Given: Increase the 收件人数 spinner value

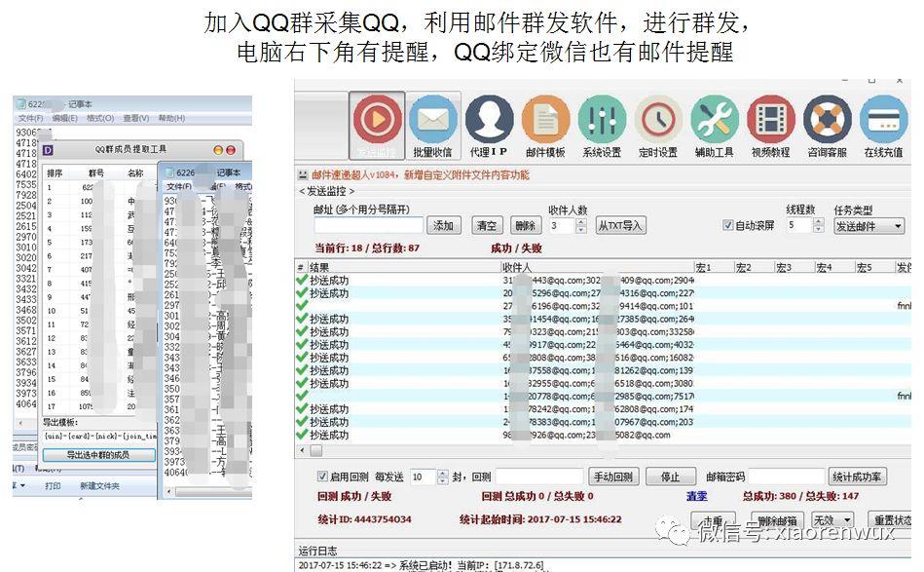Looking at the screenshot, I should coord(581,222).
